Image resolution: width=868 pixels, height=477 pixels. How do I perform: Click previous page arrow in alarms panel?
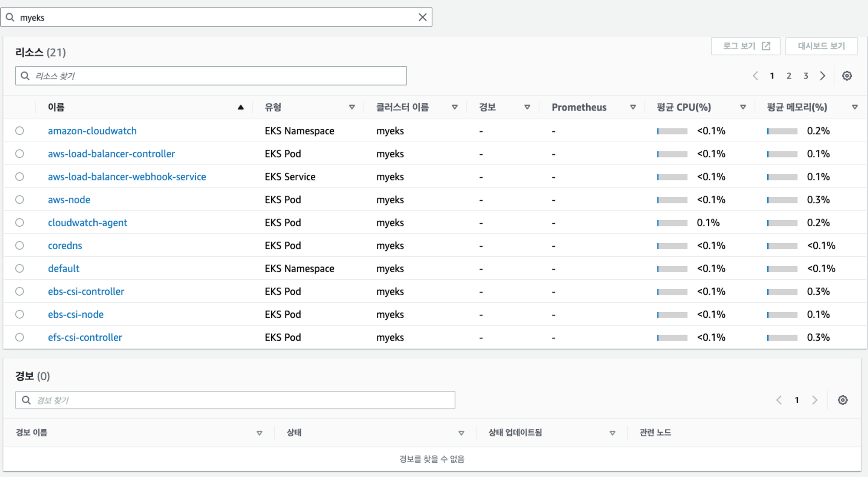(x=779, y=400)
